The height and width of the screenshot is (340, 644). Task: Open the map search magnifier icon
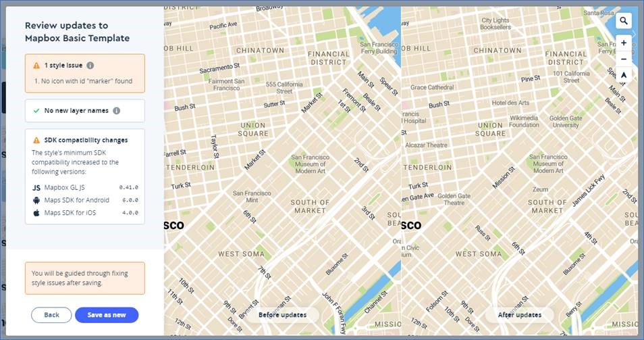pos(624,20)
